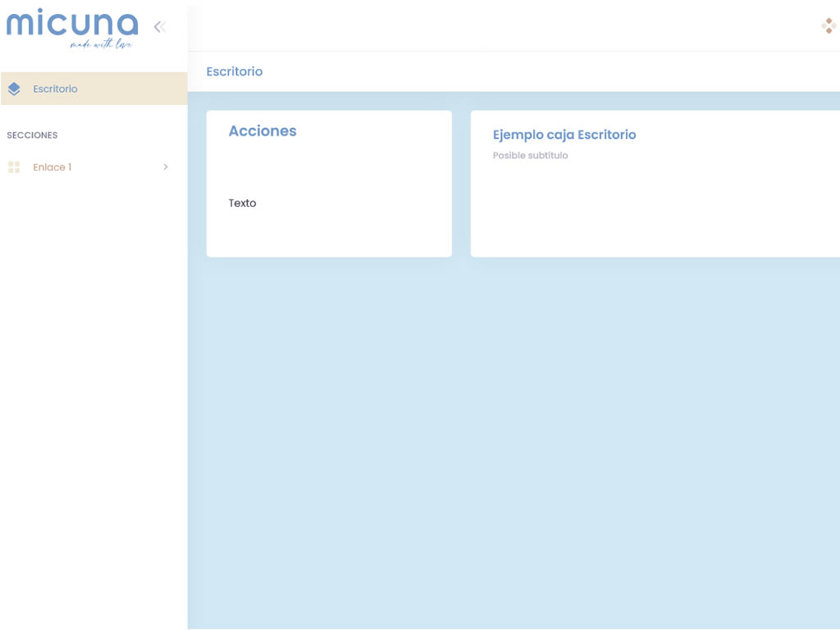Click the "Ejemplo caja Escritorio" card title
Viewport: 840px width, 630px height.
pyautogui.click(x=564, y=135)
